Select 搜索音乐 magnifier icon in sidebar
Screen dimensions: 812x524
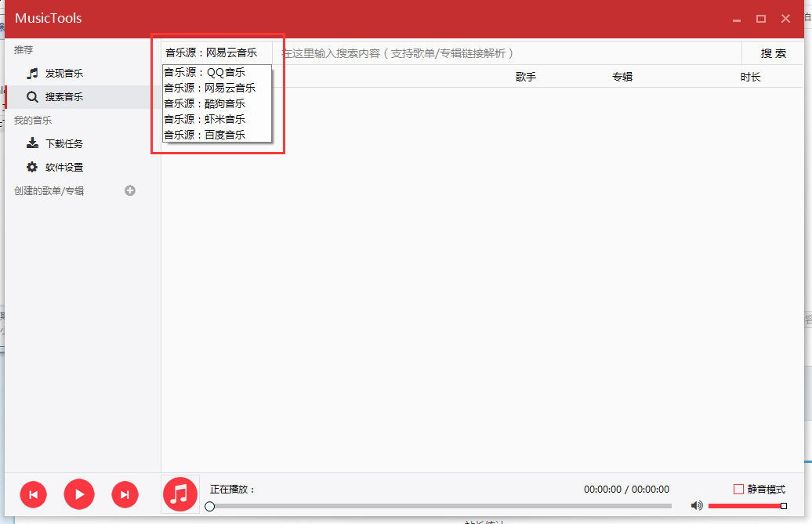[x=32, y=96]
